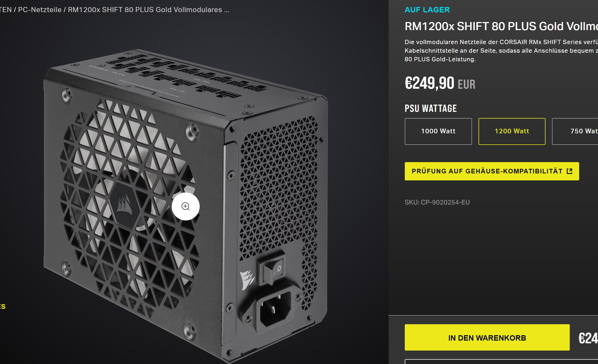
Task: Click the AUF LAGER stock status
Action: [427, 10]
